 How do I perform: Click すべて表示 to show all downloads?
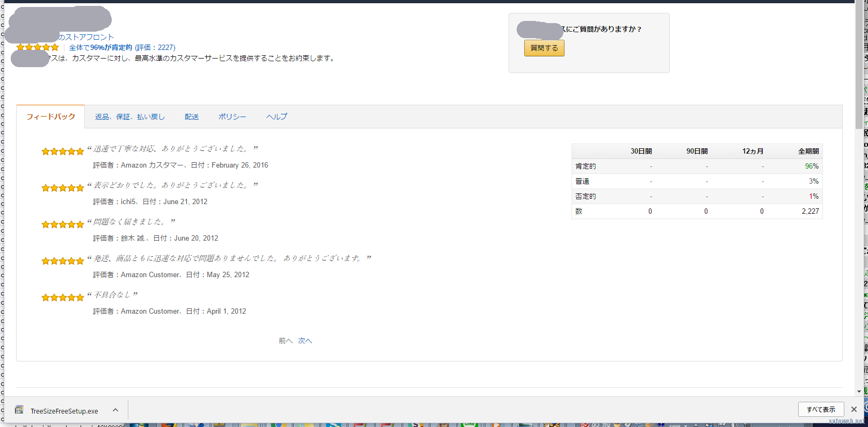(821, 409)
